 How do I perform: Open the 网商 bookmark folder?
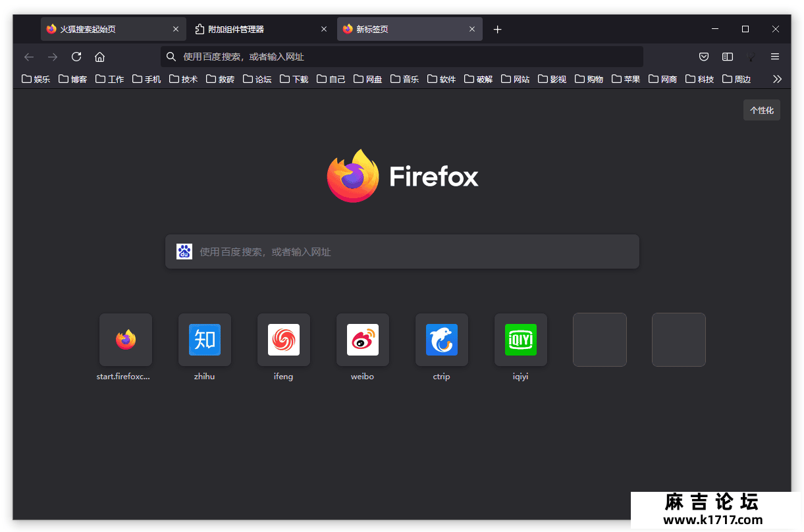pos(662,79)
